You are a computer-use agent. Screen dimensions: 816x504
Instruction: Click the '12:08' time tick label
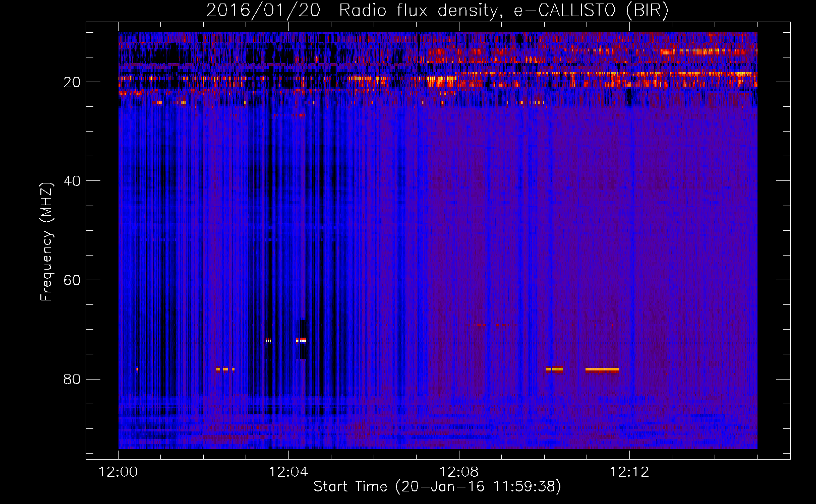tap(459, 472)
